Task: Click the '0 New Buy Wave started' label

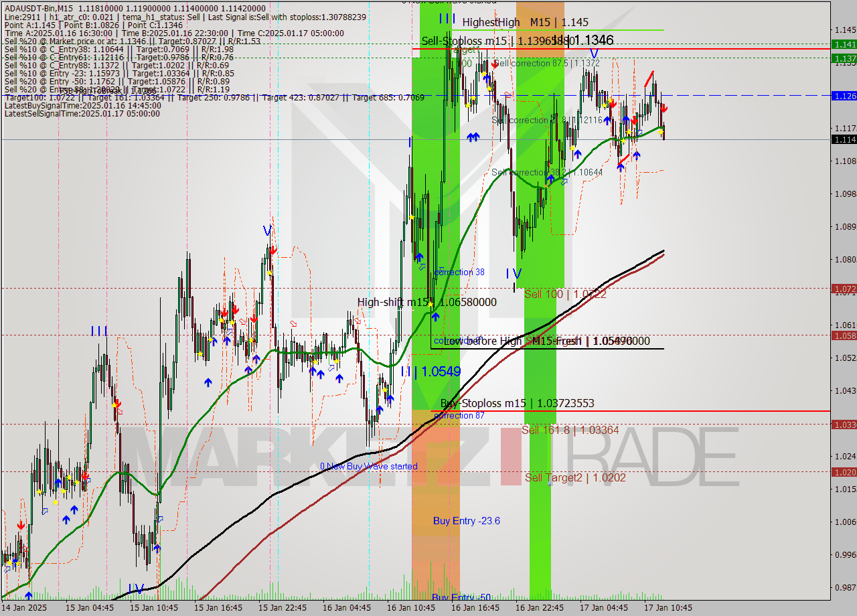Action: [369, 466]
